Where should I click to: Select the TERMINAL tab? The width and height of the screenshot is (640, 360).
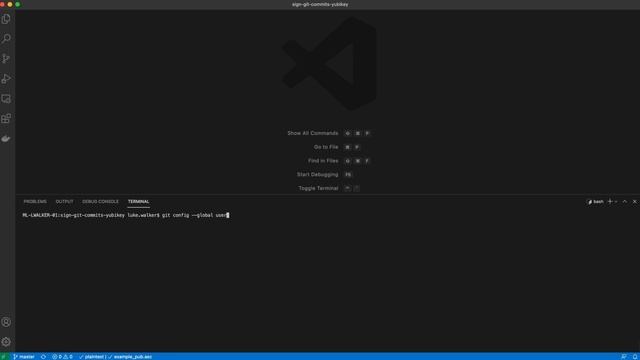tap(138, 202)
